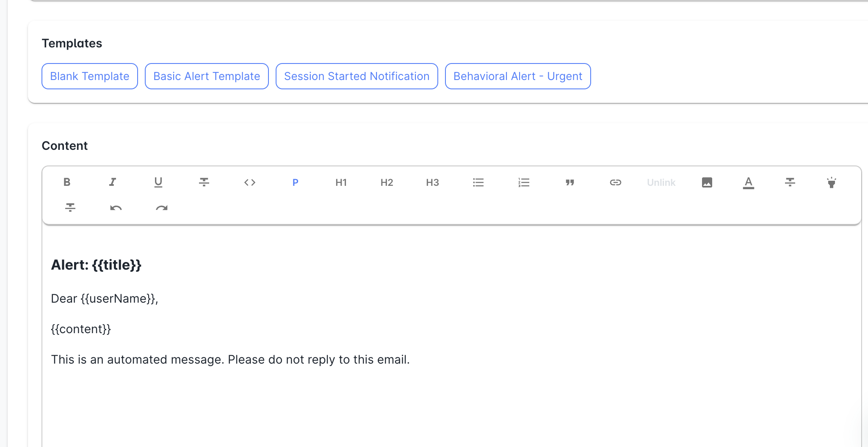Apply Heading 1 style
The image size is (868, 447).
[341, 182]
